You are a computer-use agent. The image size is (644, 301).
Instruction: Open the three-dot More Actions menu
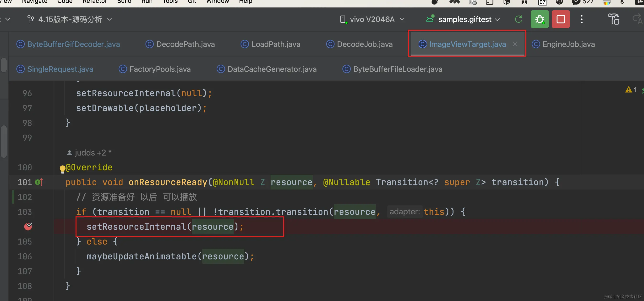pyautogui.click(x=582, y=19)
